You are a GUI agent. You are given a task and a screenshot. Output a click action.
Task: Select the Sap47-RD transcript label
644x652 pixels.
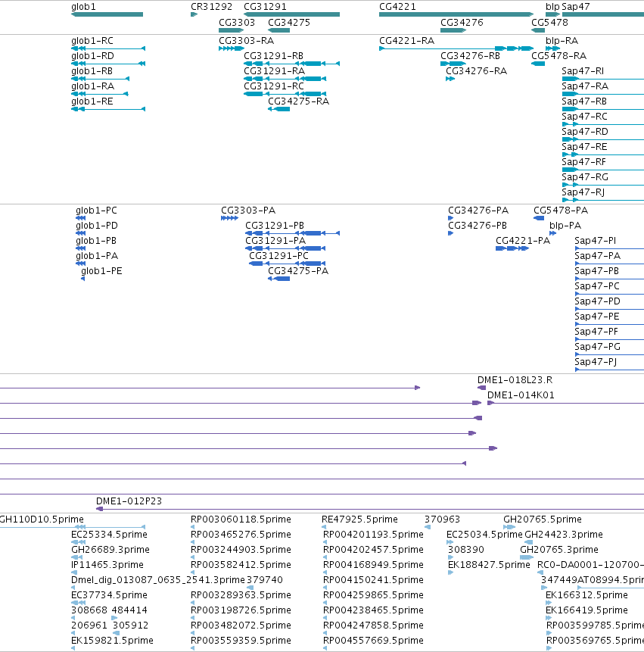click(584, 132)
